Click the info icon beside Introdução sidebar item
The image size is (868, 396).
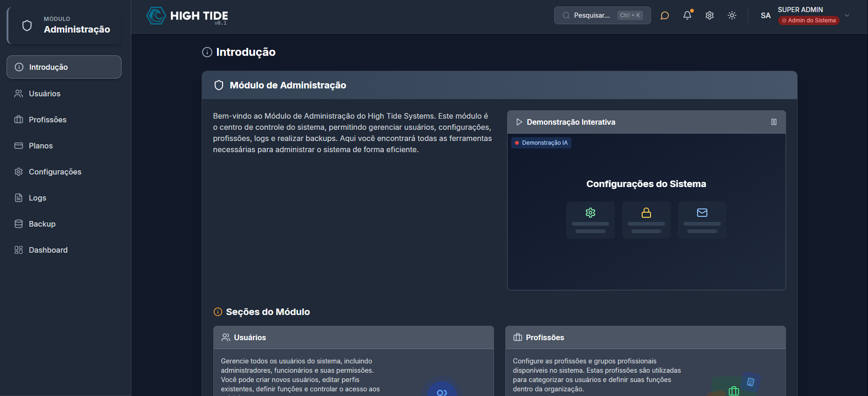click(19, 67)
